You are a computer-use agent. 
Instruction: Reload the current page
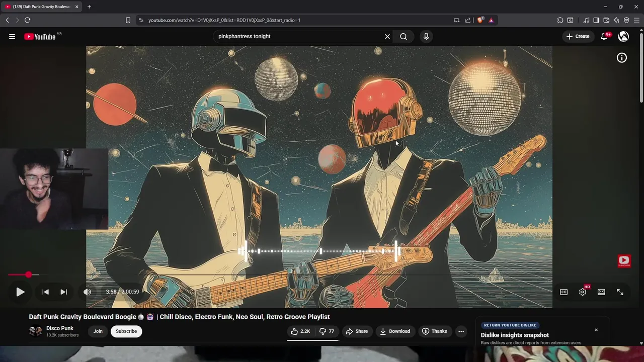[x=27, y=20]
